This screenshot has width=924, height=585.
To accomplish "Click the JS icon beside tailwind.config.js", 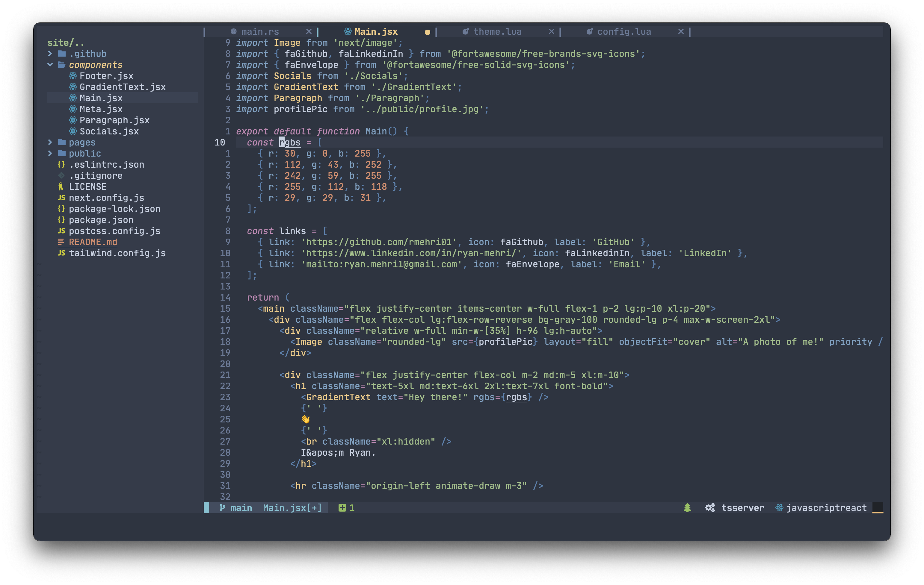I will (x=61, y=253).
